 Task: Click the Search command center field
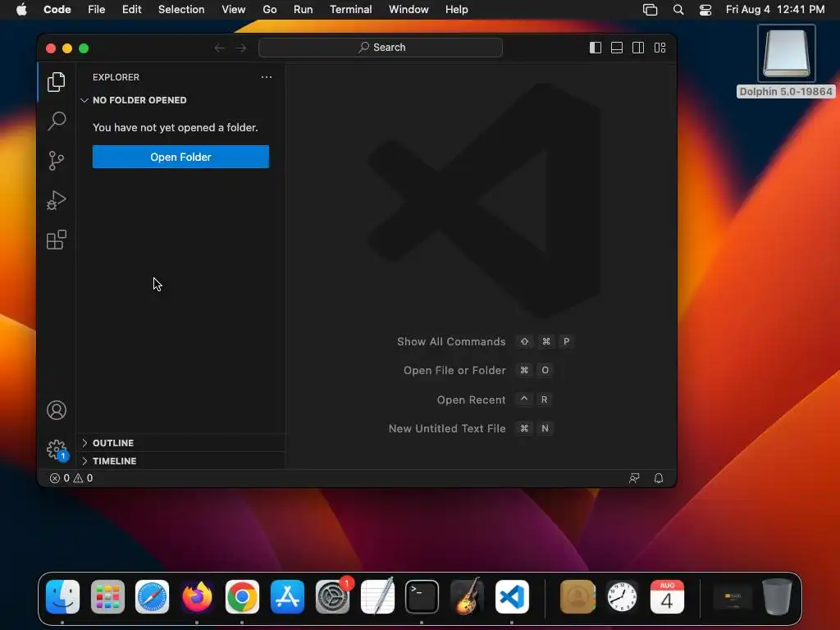point(381,47)
